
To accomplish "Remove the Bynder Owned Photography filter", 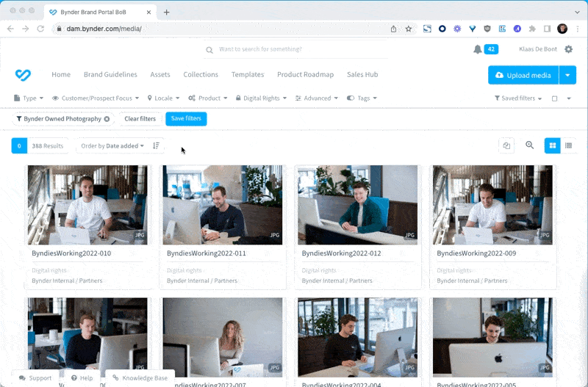I will [107, 119].
